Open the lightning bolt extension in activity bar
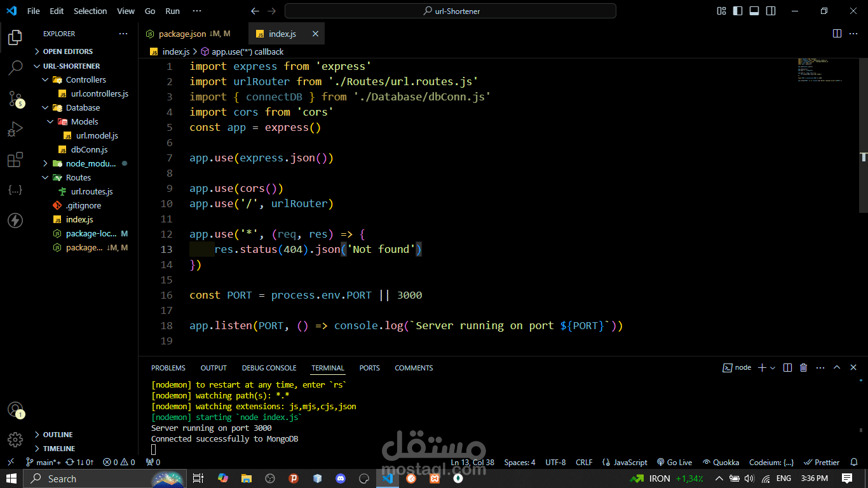 pyautogui.click(x=15, y=220)
